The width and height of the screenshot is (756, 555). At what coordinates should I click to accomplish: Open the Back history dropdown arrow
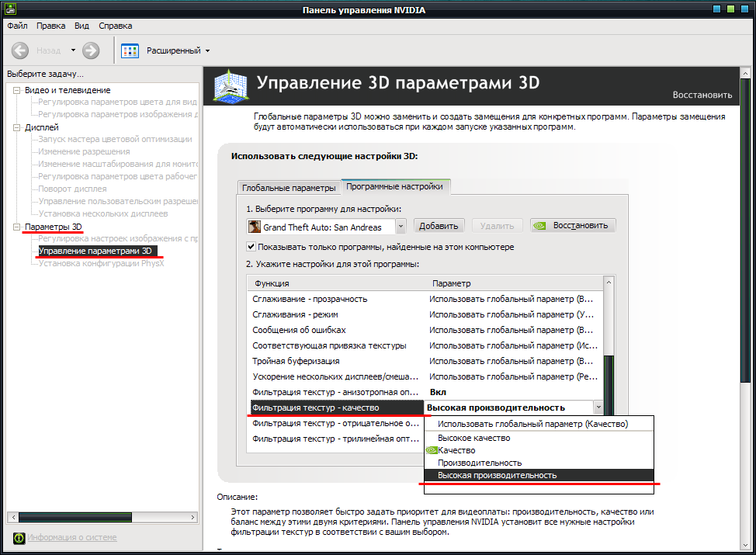click(x=73, y=50)
